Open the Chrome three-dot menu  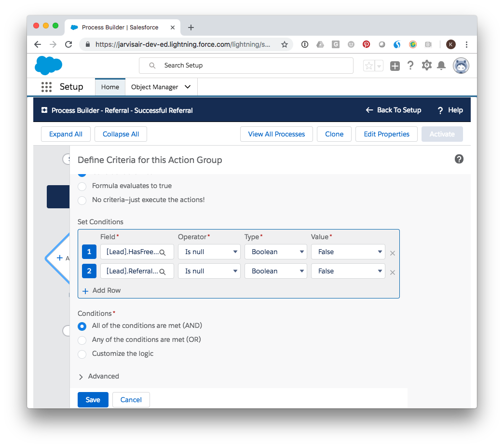466,44
